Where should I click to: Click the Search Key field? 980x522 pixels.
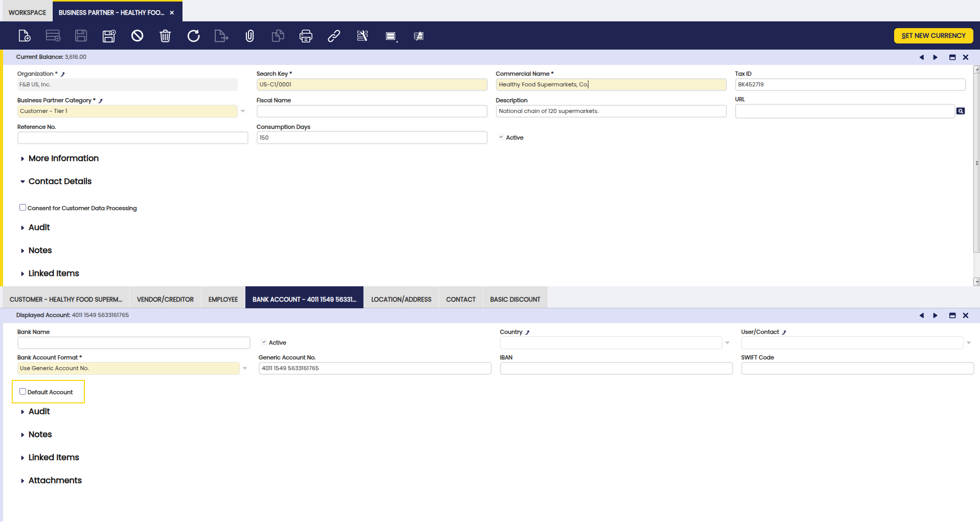tap(372, 84)
